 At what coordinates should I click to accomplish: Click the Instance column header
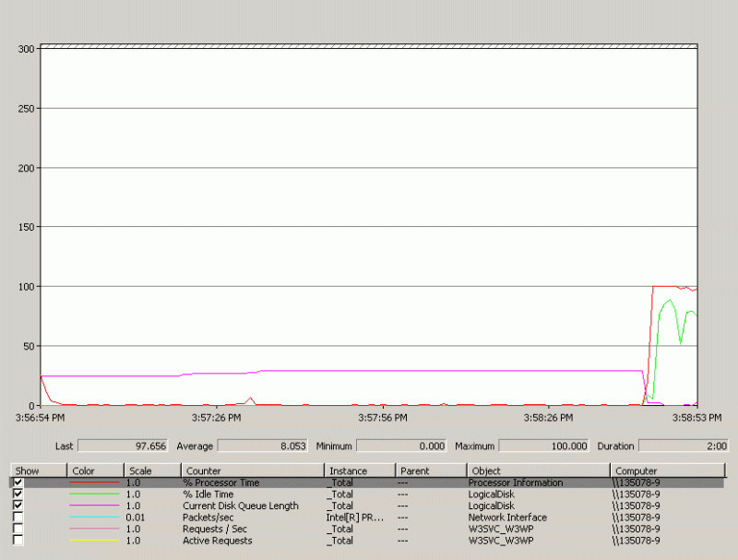coord(358,471)
